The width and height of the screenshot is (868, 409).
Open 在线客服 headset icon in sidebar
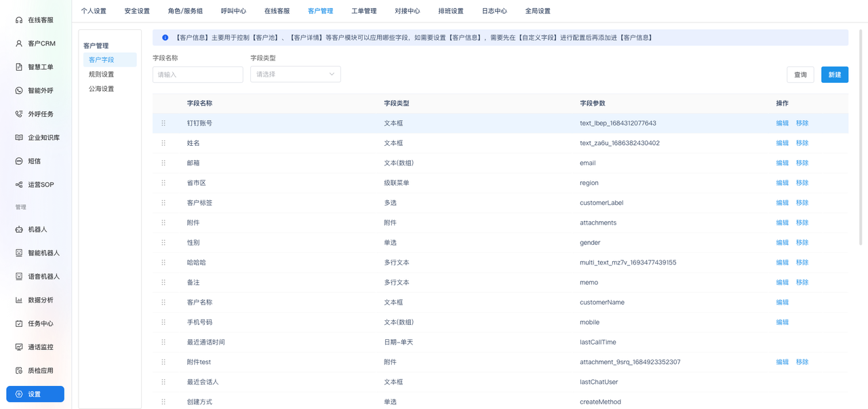(x=19, y=20)
